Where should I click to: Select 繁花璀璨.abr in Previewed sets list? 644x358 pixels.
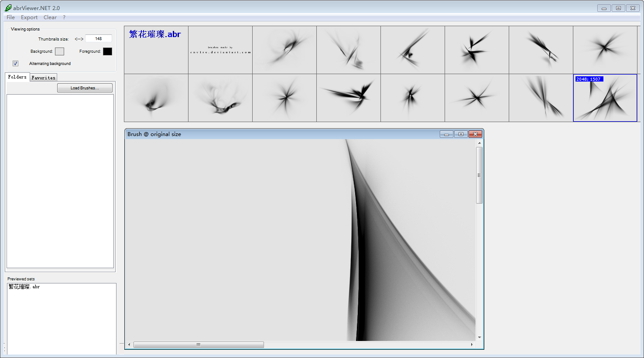(x=24, y=287)
